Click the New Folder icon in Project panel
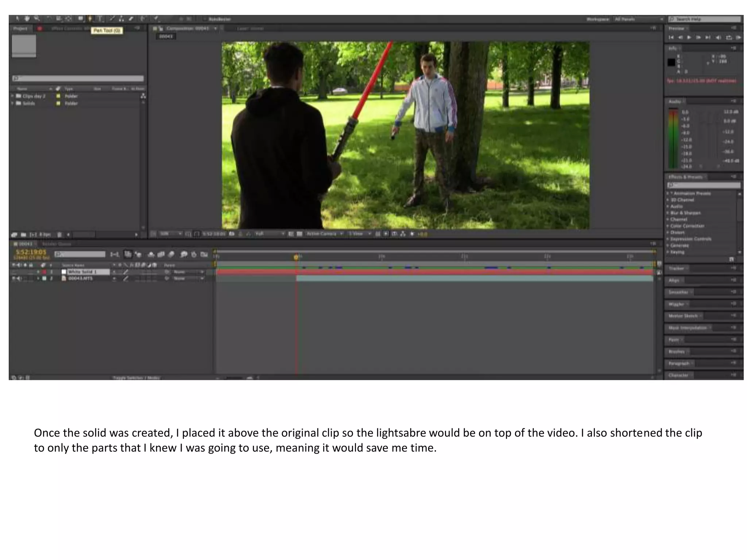This screenshot has width=747, height=560. tap(23, 235)
